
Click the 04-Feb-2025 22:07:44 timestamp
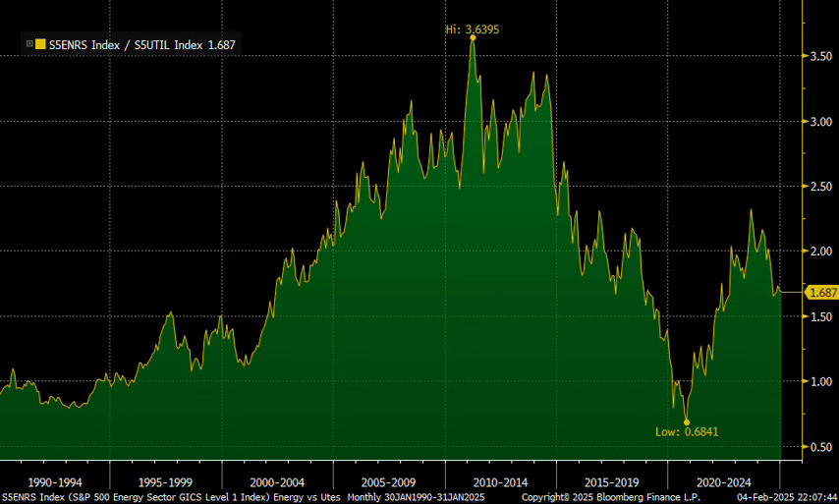(787, 497)
